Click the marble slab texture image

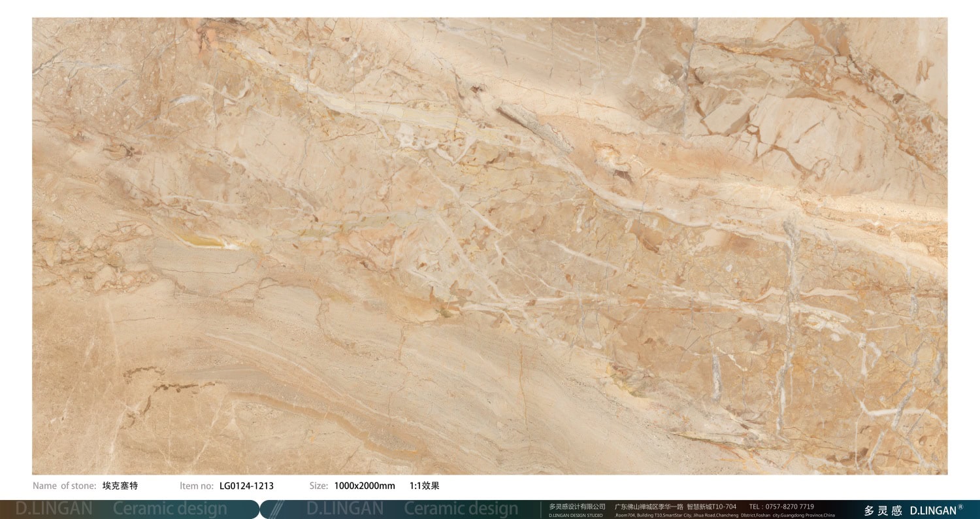[x=490, y=246]
